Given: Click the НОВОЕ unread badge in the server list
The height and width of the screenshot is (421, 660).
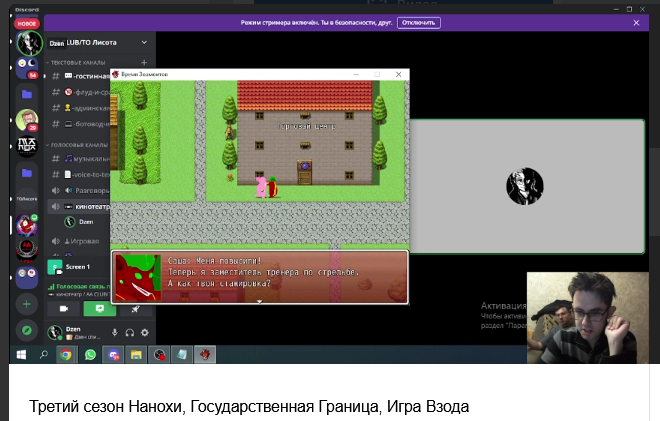Looking at the screenshot, I should click(x=27, y=24).
